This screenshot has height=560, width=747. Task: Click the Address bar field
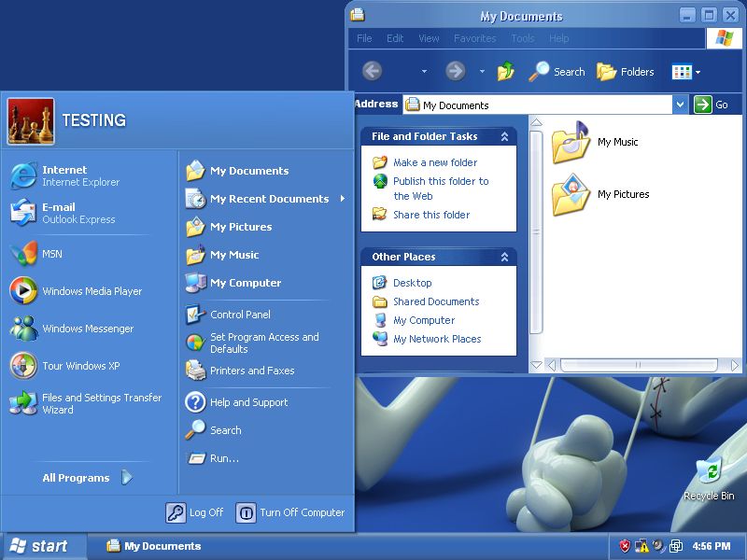538,105
